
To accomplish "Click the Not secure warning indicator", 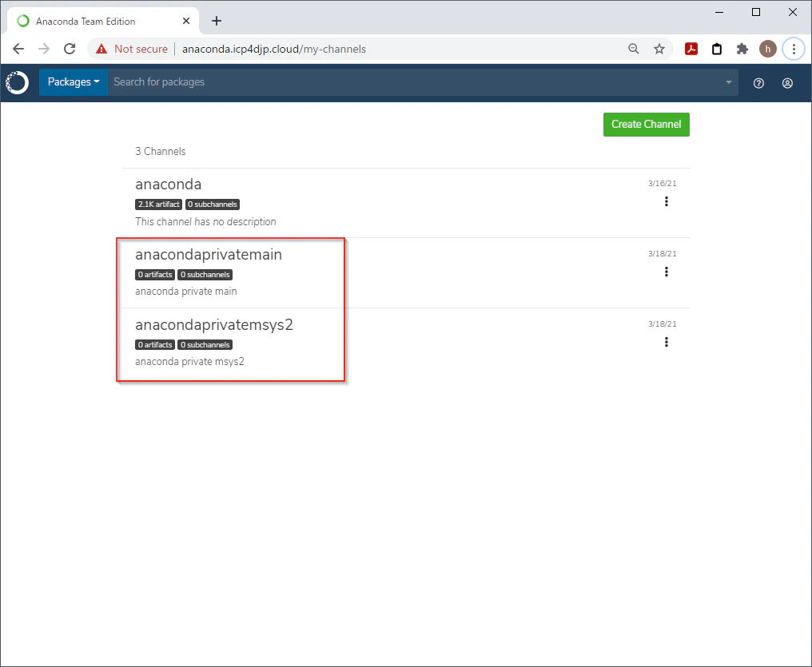I will tap(132, 50).
